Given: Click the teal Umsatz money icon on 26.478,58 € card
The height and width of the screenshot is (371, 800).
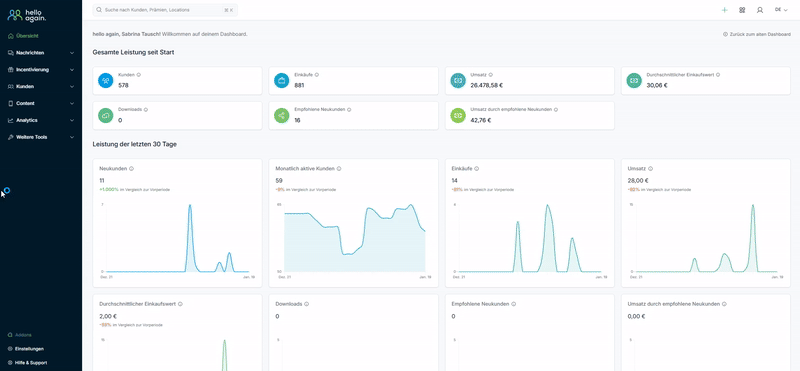Looking at the screenshot, I should click(x=458, y=81).
